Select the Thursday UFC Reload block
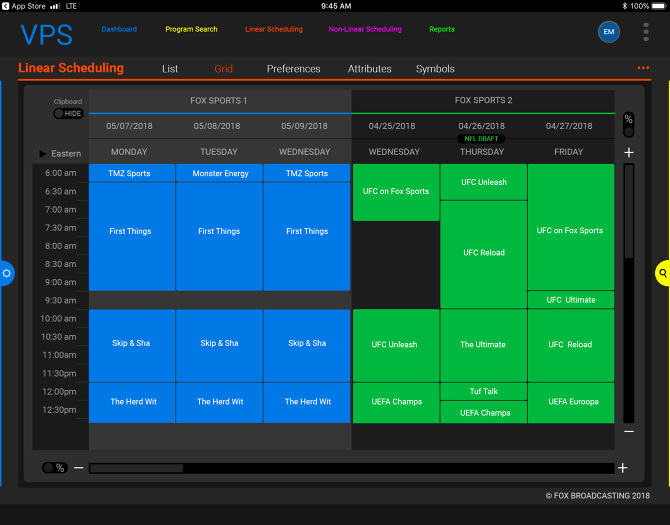The height and width of the screenshot is (525, 670). tap(483, 254)
